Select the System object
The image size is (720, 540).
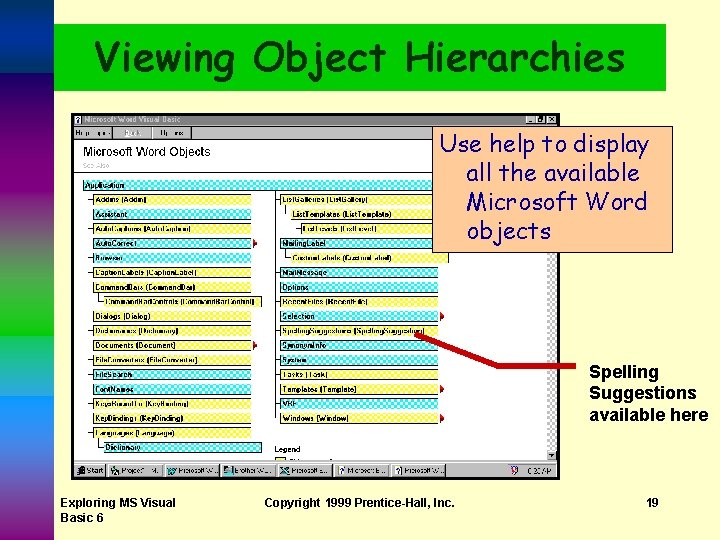(x=359, y=360)
